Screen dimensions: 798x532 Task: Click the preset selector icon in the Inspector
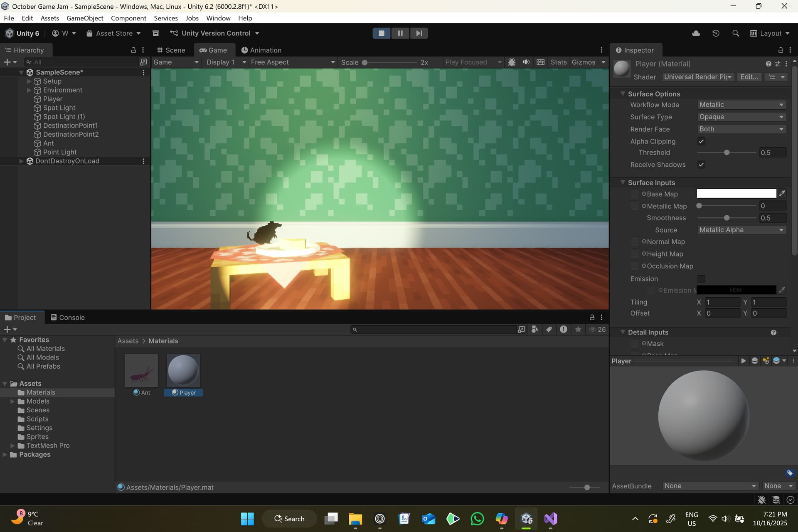(x=777, y=64)
